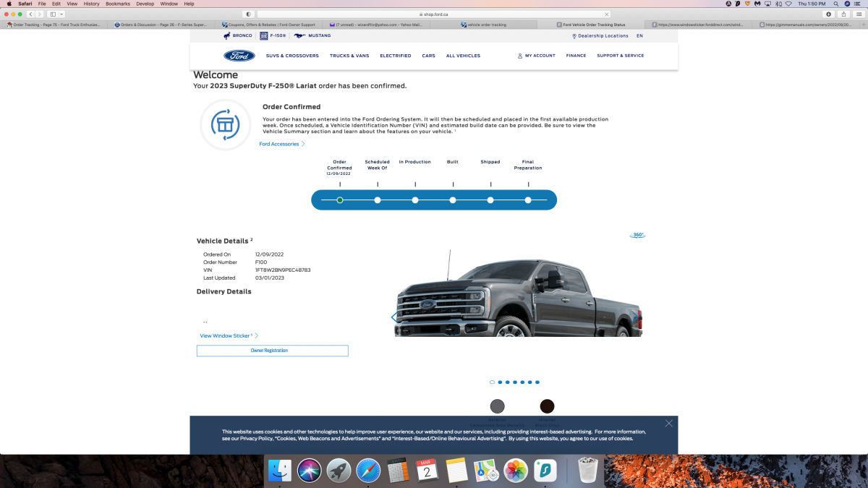The height and width of the screenshot is (488, 868).
Task: Open the Trash in the Dock
Action: coord(587,471)
